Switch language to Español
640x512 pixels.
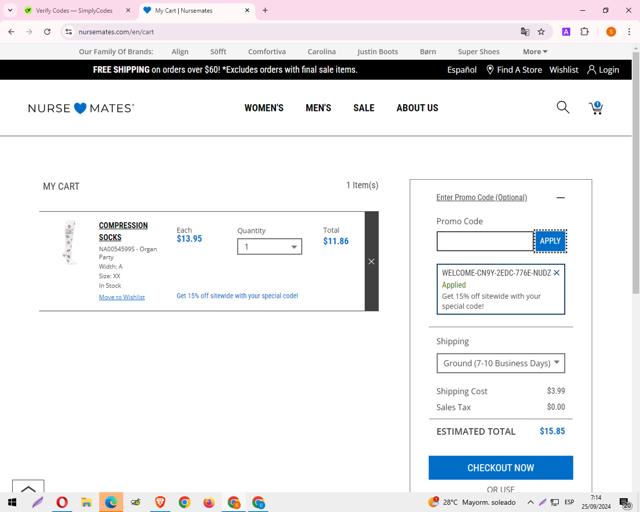462,70
